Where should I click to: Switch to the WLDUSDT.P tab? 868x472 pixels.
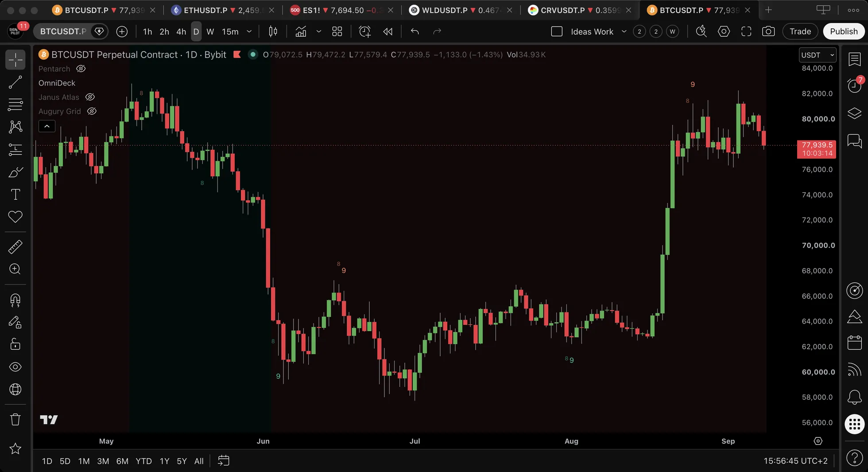tap(461, 10)
